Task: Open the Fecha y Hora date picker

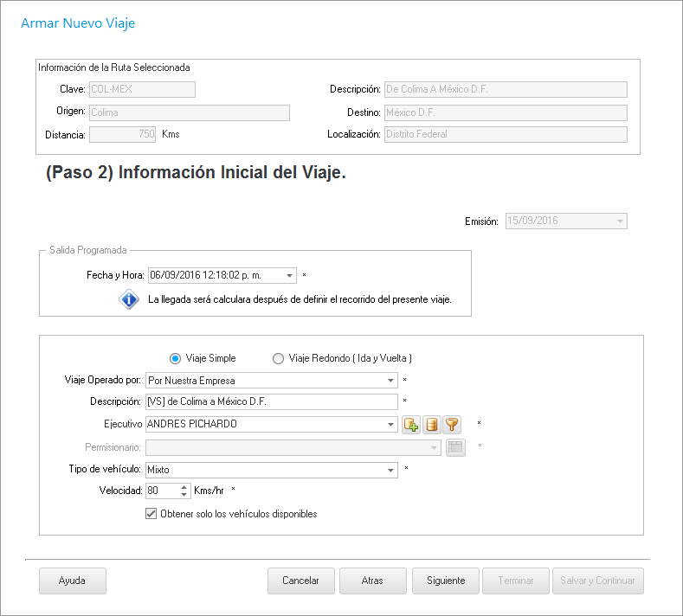Action: (x=289, y=275)
